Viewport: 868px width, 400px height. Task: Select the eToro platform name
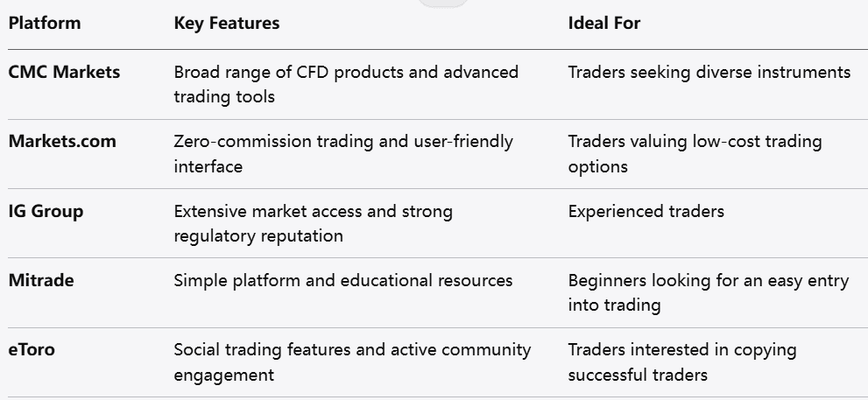[33, 349]
